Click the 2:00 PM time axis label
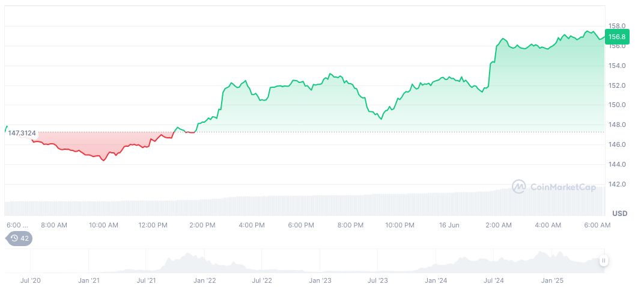This screenshot has width=644, height=287. click(x=202, y=225)
